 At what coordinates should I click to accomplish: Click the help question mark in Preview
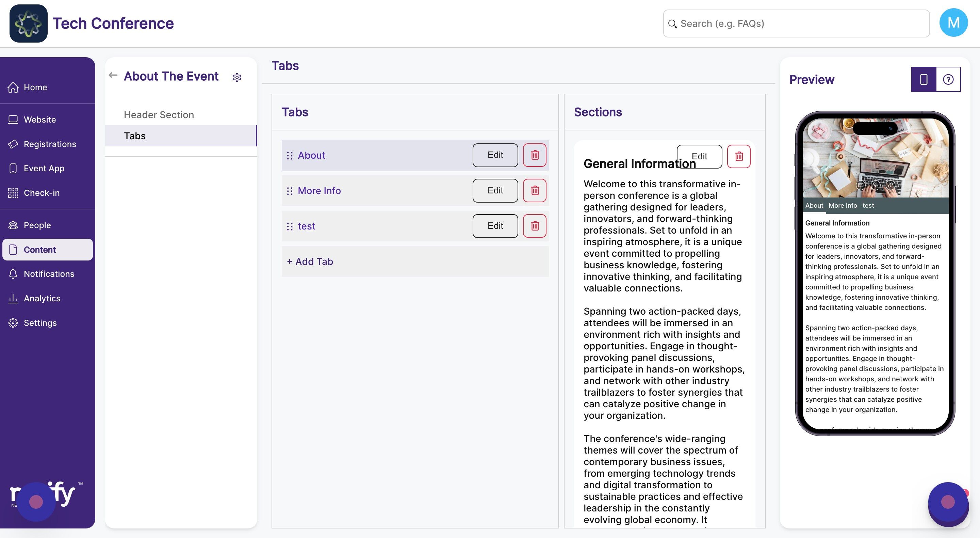pyautogui.click(x=948, y=79)
